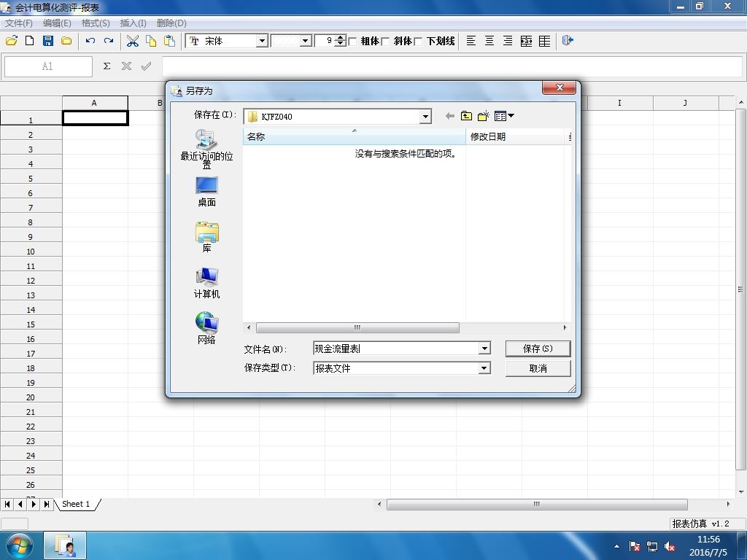Click the copy icon in toolbar
Viewport: 747px width, 560px height.
click(x=151, y=41)
